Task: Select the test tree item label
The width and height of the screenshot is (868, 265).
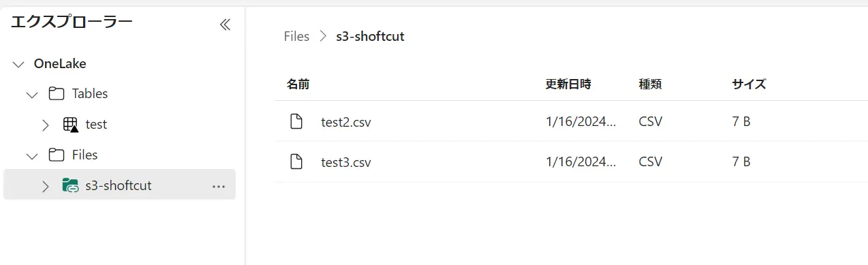Action: click(96, 125)
